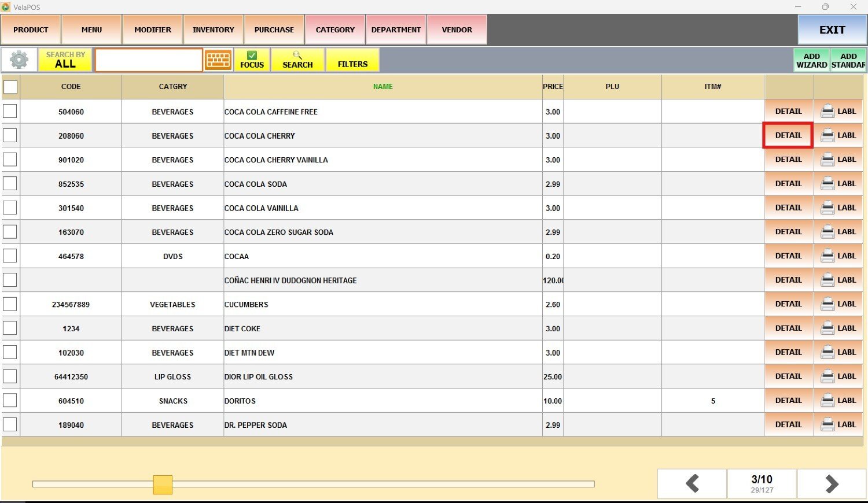Viewport: 868px width, 503px height.
Task: Click the Add Wizard button
Action: coord(811,60)
